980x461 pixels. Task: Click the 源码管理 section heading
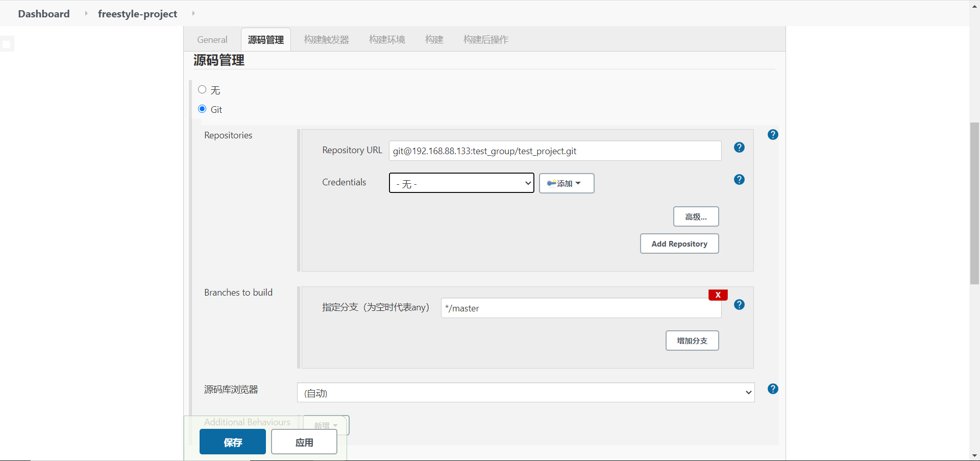coord(219,60)
